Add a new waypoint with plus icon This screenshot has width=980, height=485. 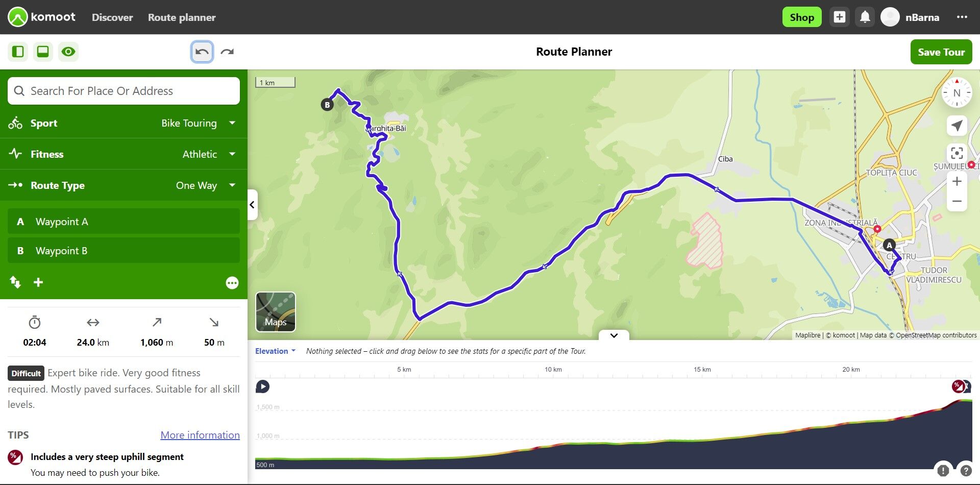pos(38,282)
